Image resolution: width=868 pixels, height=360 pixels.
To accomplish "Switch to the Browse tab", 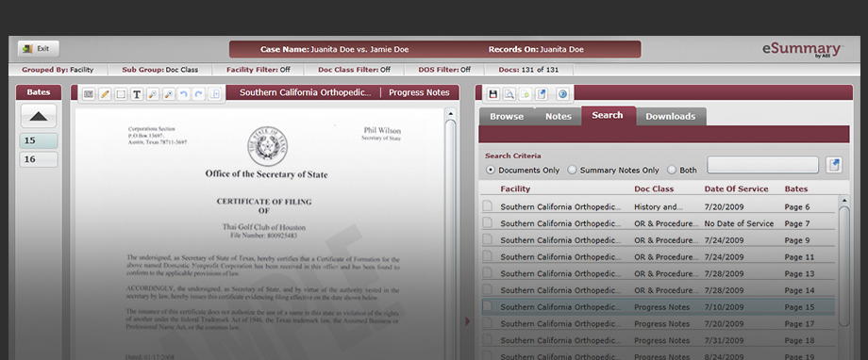I will 507,117.
